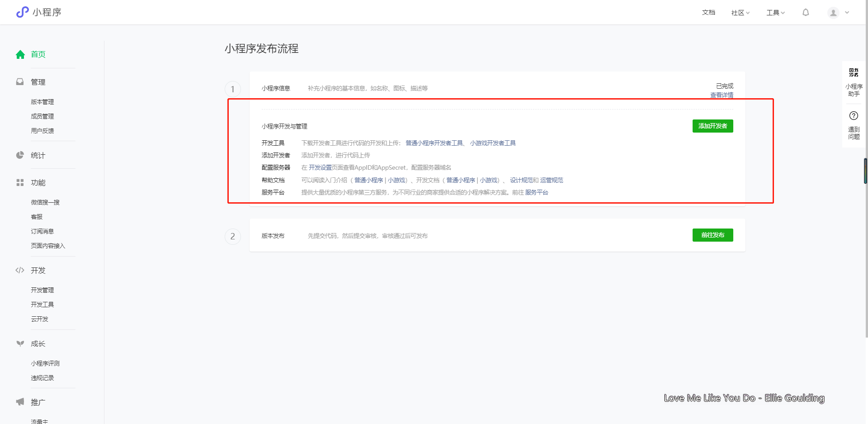
Task: Open 普通小程序 link under 入门介绍
Action: tap(368, 180)
